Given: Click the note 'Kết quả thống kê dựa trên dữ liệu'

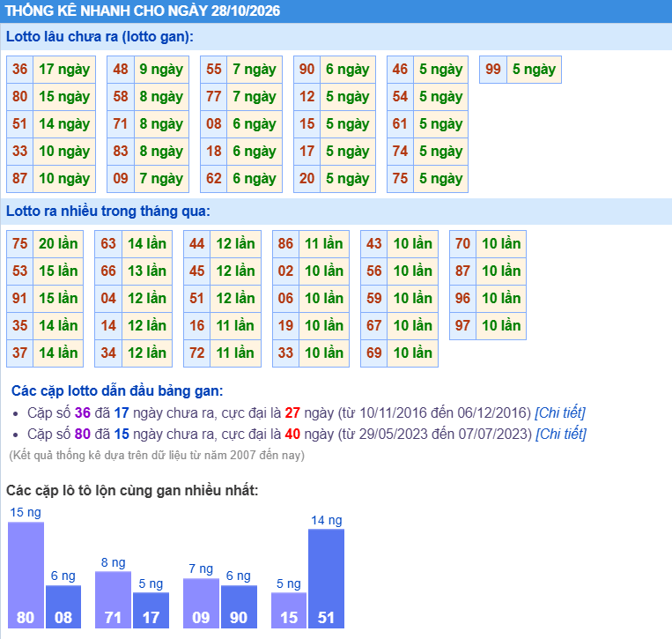Looking at the screenshot, I should [157, 455].
